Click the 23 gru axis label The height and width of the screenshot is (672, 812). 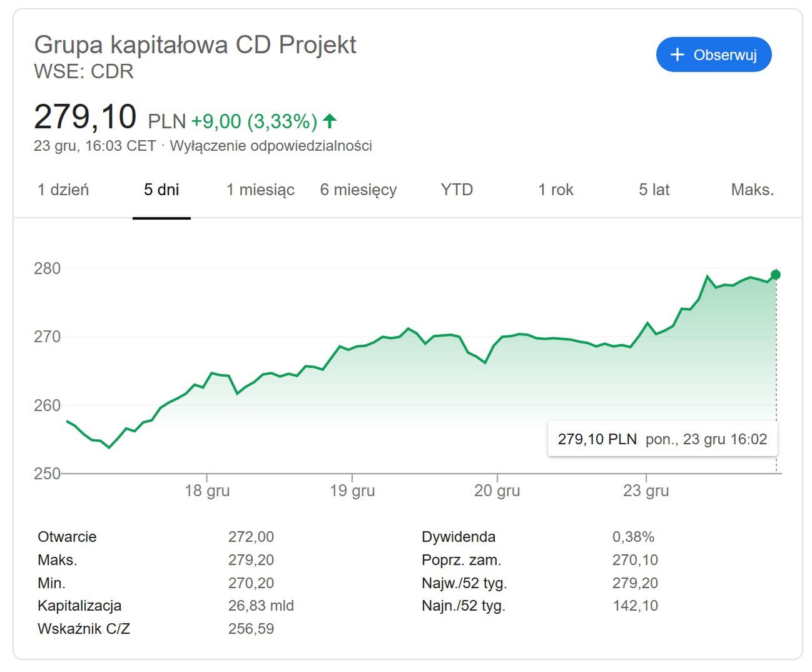pyautogui.click(x=646, y=491)
